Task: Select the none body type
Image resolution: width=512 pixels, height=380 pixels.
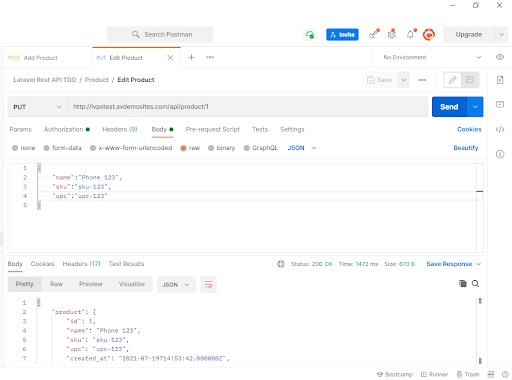Action: 23,148
